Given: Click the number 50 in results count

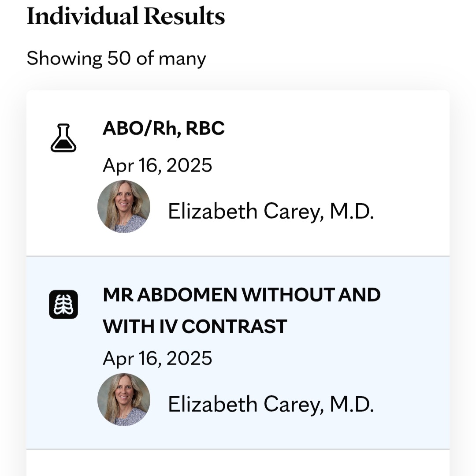Looking at the screenshot, I should [119, 58].
